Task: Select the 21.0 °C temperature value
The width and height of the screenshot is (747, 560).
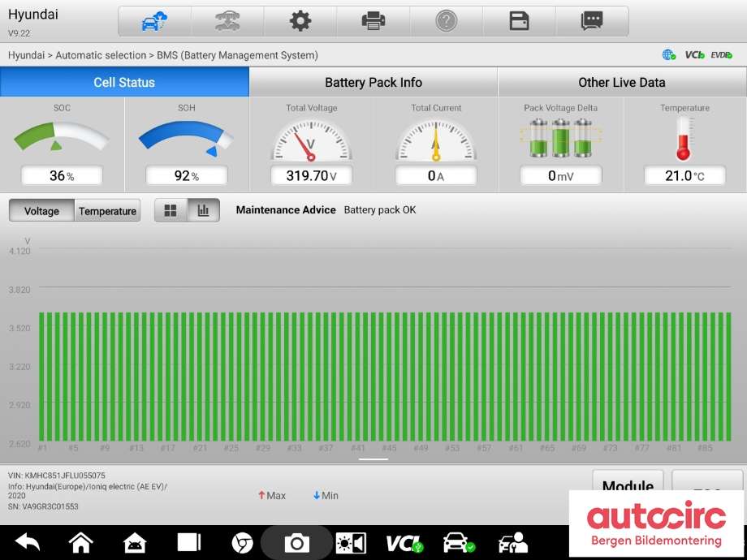Action: pyautogui.click(x=684, y=176)
